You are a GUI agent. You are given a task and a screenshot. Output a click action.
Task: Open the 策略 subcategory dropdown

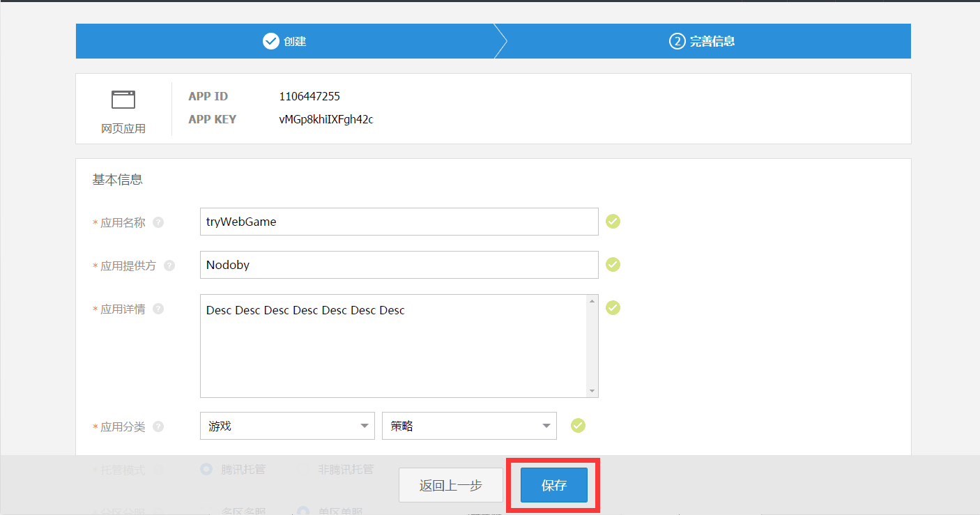[468, 426]
